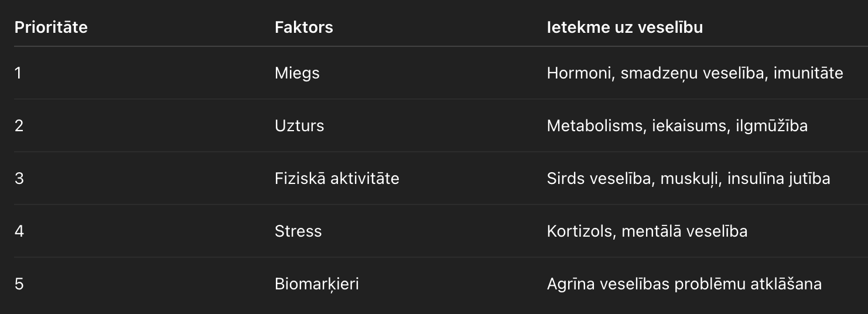Click priority number 5 cell
The width and height of the screenshot is (868, 314).
coord(19,284)
